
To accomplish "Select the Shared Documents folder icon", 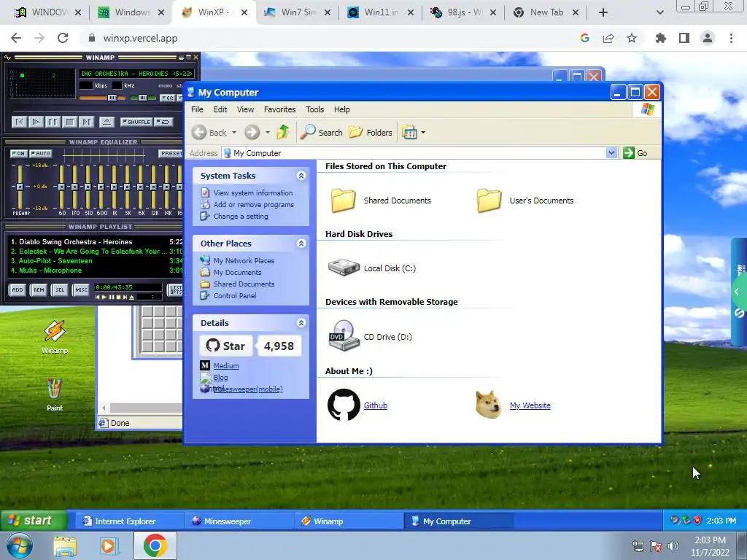I will [344, 200].
